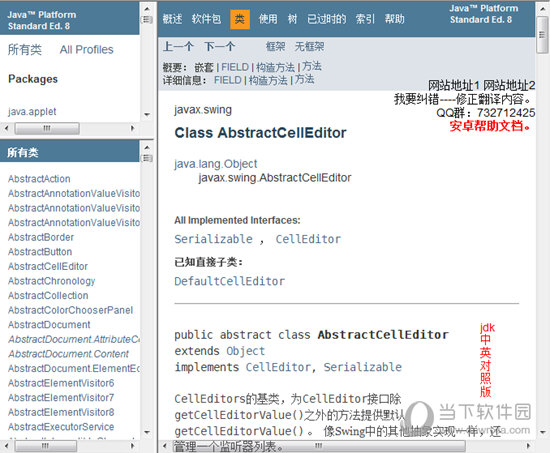Screen dimensions: 550x453
Task: Click packages frame horizontal scrollbar thumb
Action: 47,128
